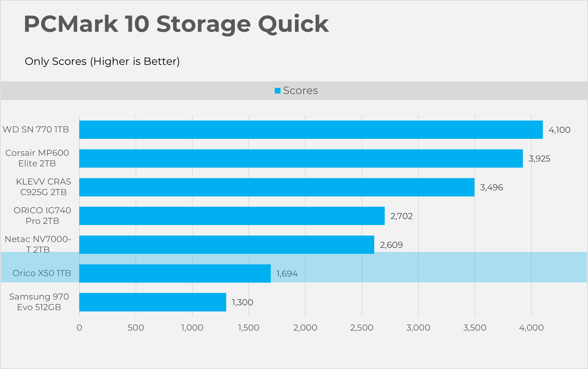Viewport: 588px width, 369px height.
Task: Click the 3,925 data label
Action: 539,159
